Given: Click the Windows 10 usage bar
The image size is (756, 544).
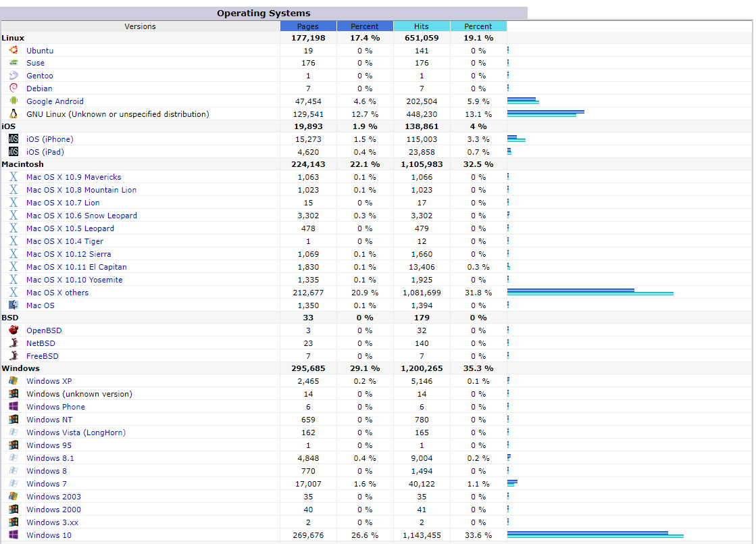Looking at the screenshot, I should (x=595, y=535).
